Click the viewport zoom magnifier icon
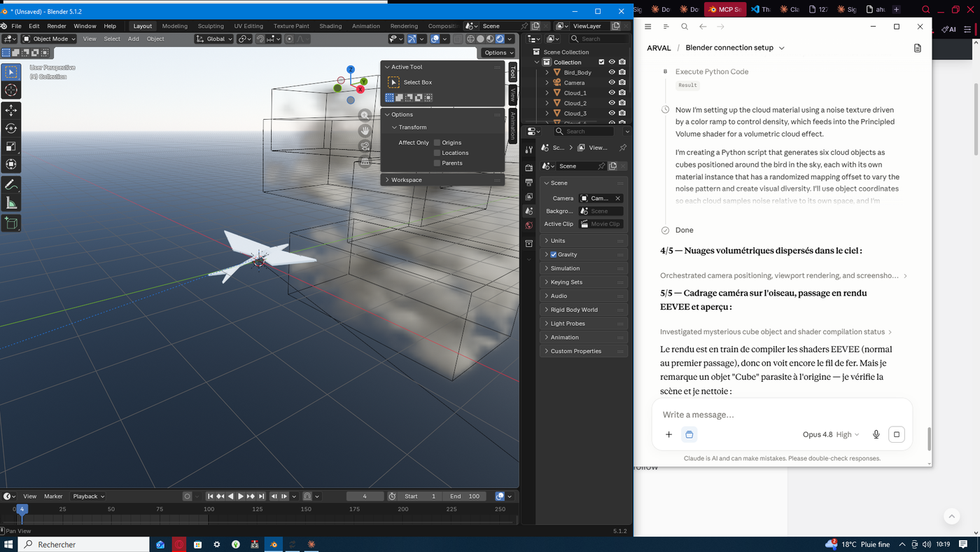 click(365, 116)
